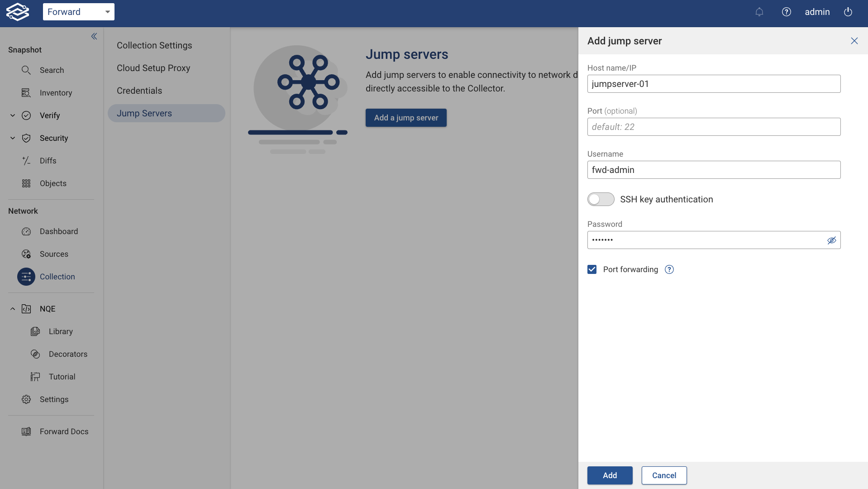Open the Search panel in Snapshot section
868x489 pixels.
(x=51, y=70)
